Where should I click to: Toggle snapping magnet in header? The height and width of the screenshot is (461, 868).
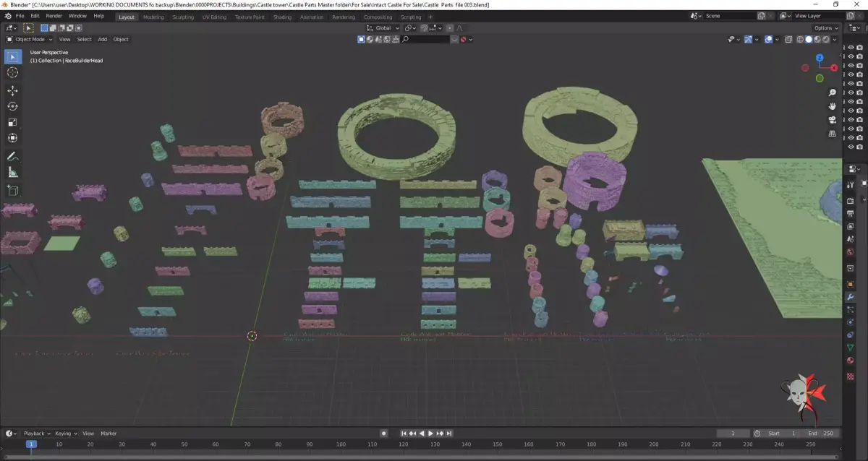(x=424, y=28)
